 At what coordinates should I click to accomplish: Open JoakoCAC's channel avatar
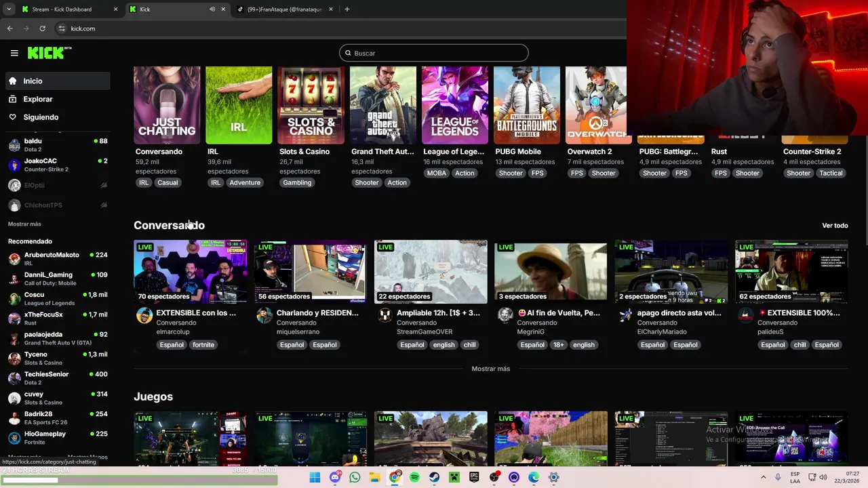[x=14, y=165]
